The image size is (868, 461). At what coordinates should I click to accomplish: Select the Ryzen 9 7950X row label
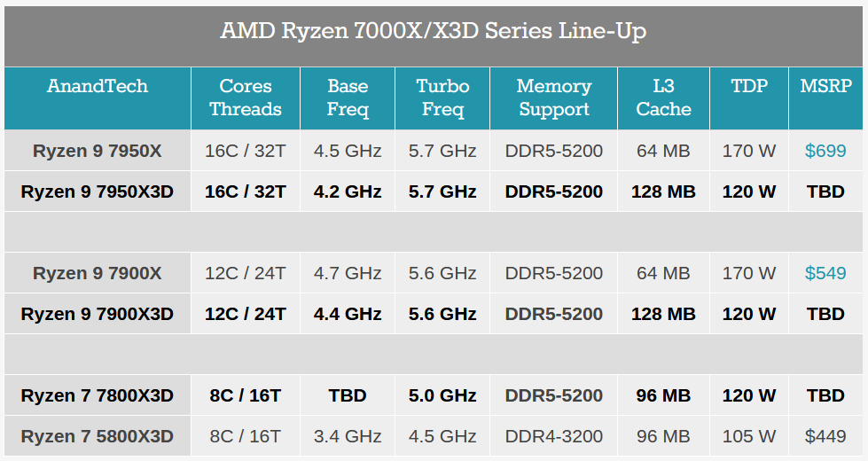point(98,151)
